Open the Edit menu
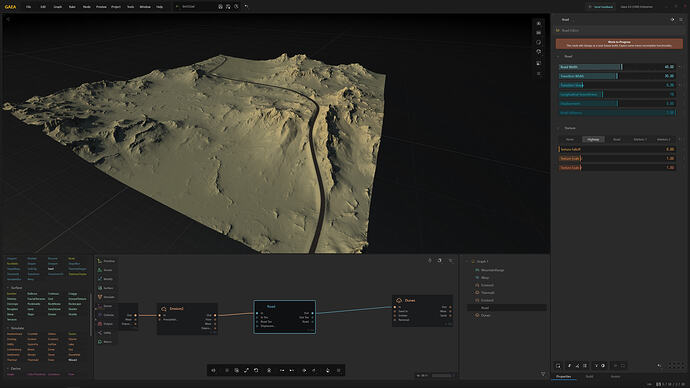 pyautogui.click(x=43, y=7)
